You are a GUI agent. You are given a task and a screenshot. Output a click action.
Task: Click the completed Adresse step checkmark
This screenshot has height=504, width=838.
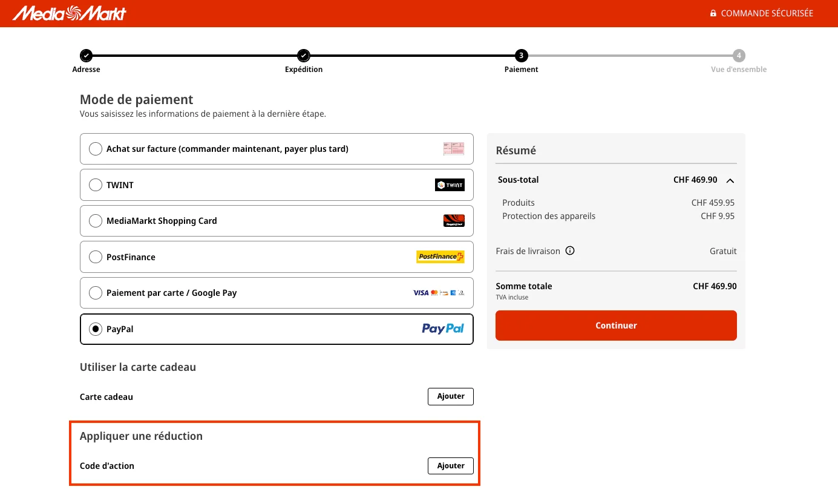tap(86, 55)
